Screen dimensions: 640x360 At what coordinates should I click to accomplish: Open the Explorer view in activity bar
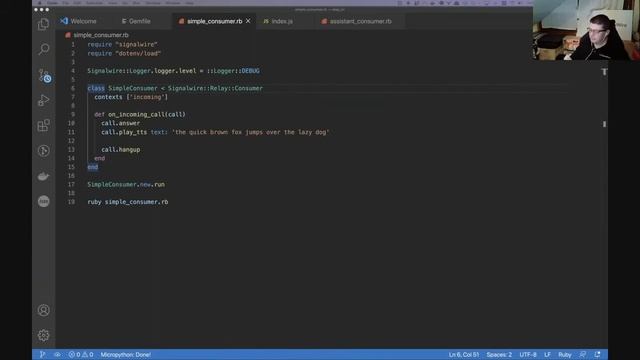coord(43,24)
